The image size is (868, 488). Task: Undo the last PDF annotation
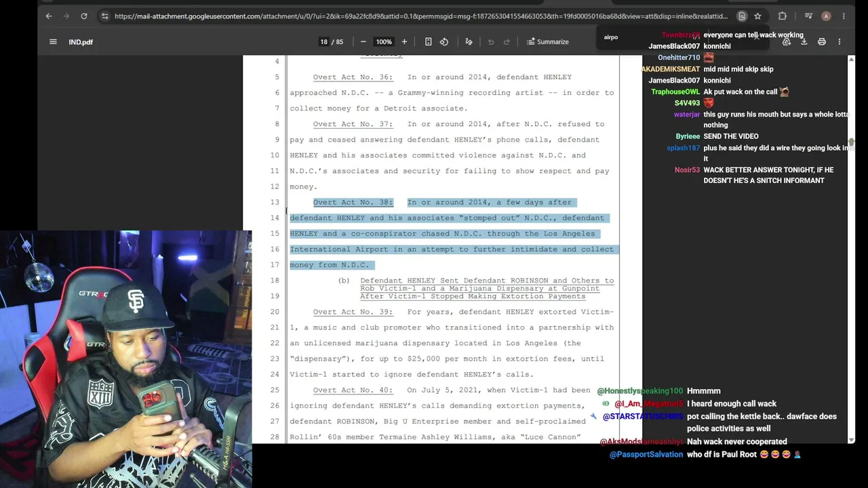(491, 42)
